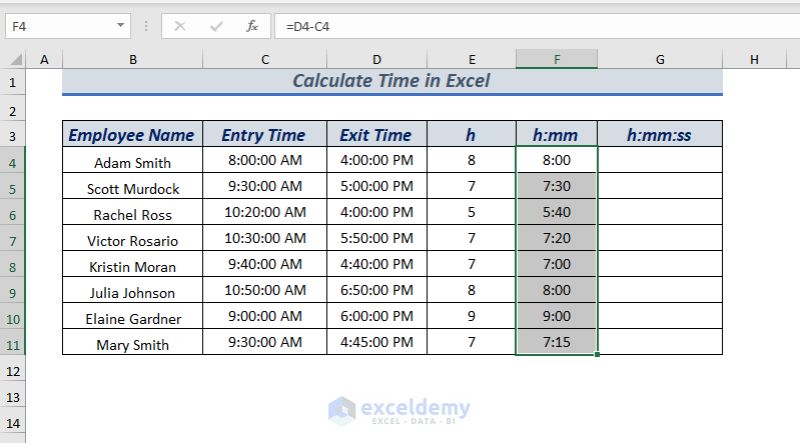This screenshot has height=443, width=800.
Task: Click the '10:50:00 AM' entry time cell
Action: tap(265, 290)
